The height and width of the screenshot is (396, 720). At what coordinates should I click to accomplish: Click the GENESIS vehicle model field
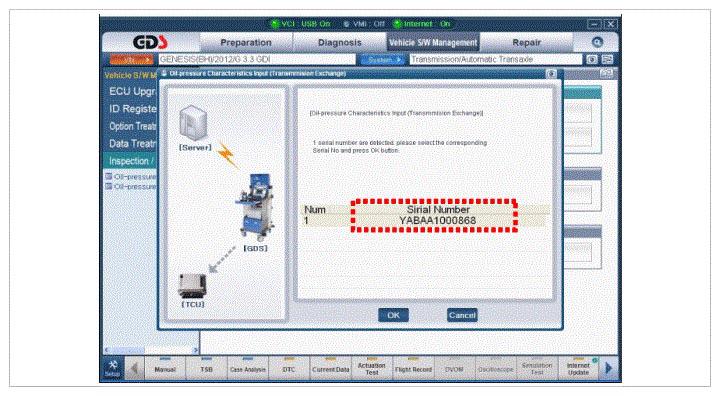[257, 59]
